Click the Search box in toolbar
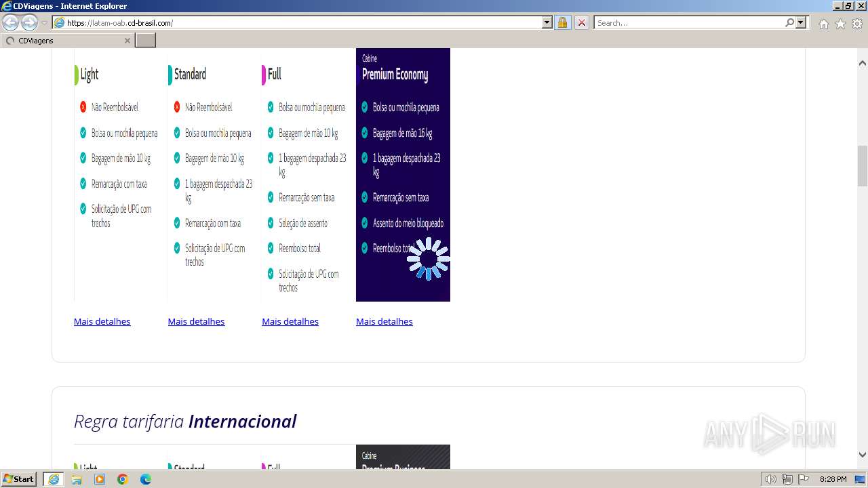 tap(690, 22)
